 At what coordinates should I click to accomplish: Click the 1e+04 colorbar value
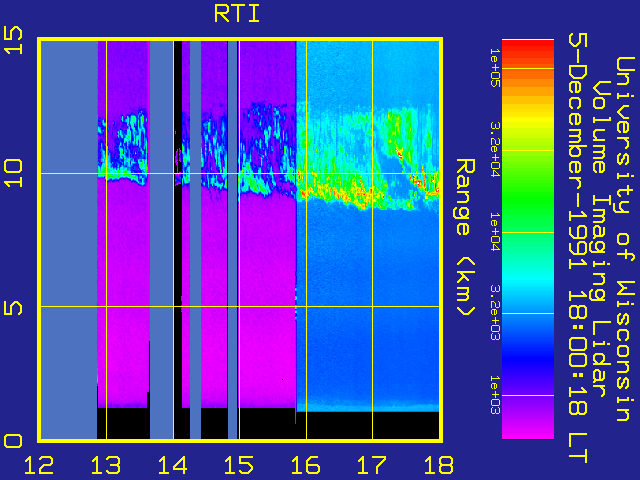[495, 232]
